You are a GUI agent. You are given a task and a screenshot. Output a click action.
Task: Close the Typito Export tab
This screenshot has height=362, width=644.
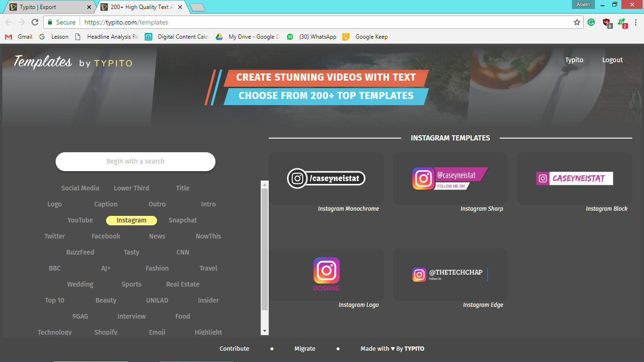(x=89, y=7)
